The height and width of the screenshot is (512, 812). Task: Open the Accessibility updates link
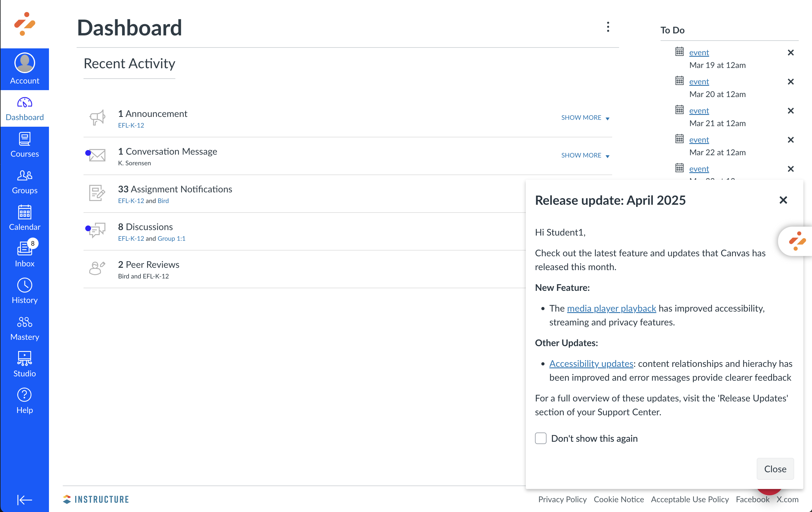[x=591, y=364]
